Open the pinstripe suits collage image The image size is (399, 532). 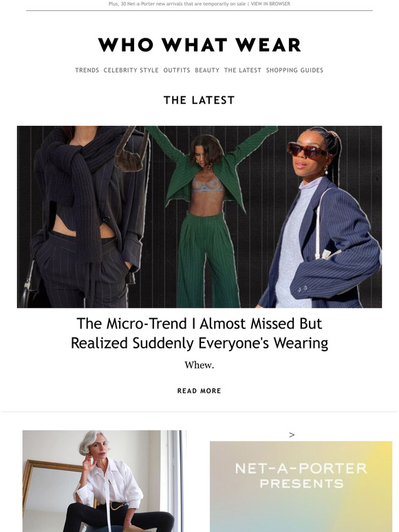tap(199, 217)
